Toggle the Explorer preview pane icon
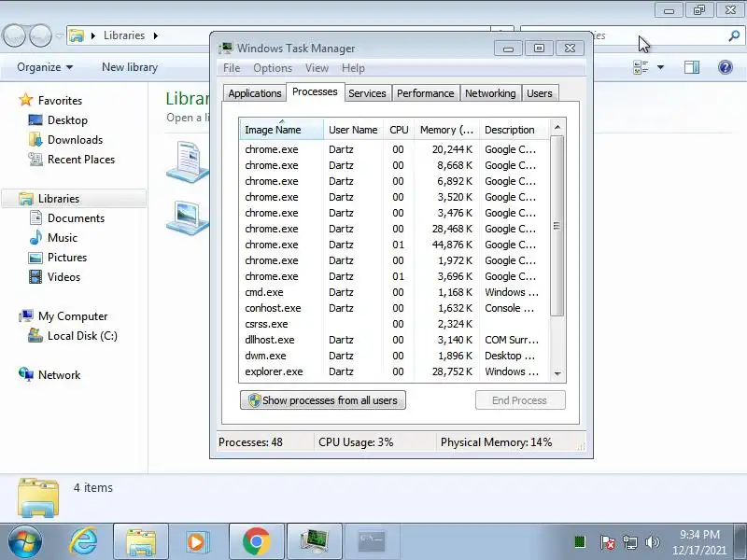The height and width of the screenshot is (560, 747). (692, 67)
